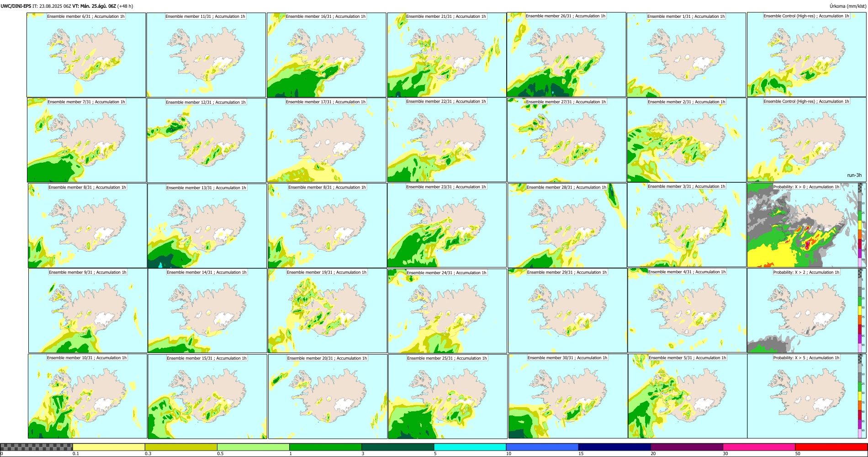Click the UWC/DINI-EPS header title

click(x=16, y=6)
